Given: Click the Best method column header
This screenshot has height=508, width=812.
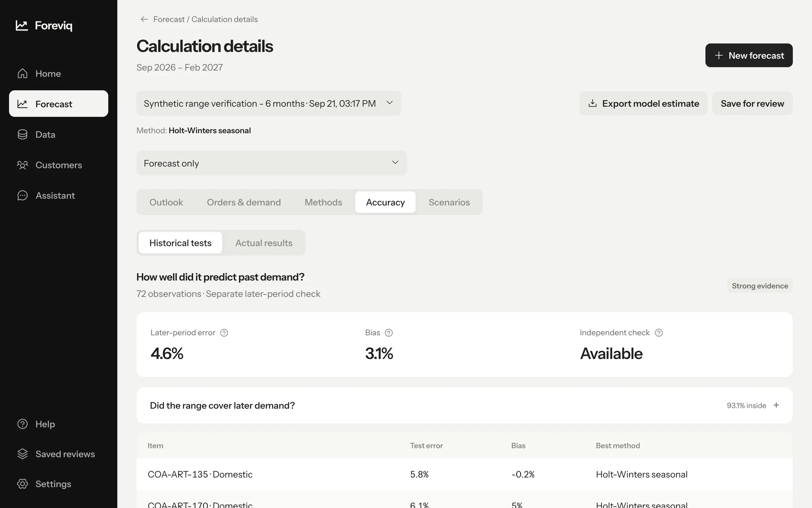Looking at the screenshot, I should (618, 446).
